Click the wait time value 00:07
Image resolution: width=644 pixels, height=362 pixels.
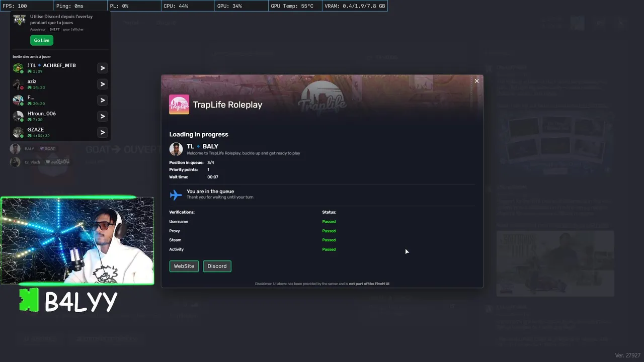click(213, 177)
